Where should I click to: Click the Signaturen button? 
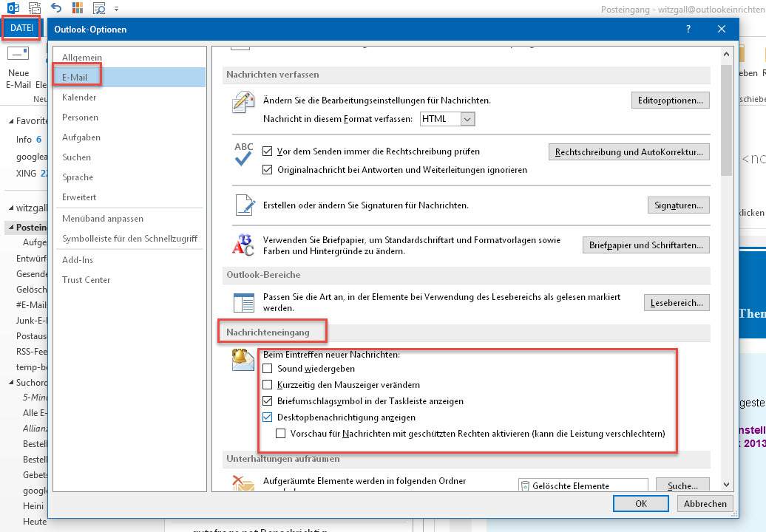pyautogui.click(x=679, y=205)
